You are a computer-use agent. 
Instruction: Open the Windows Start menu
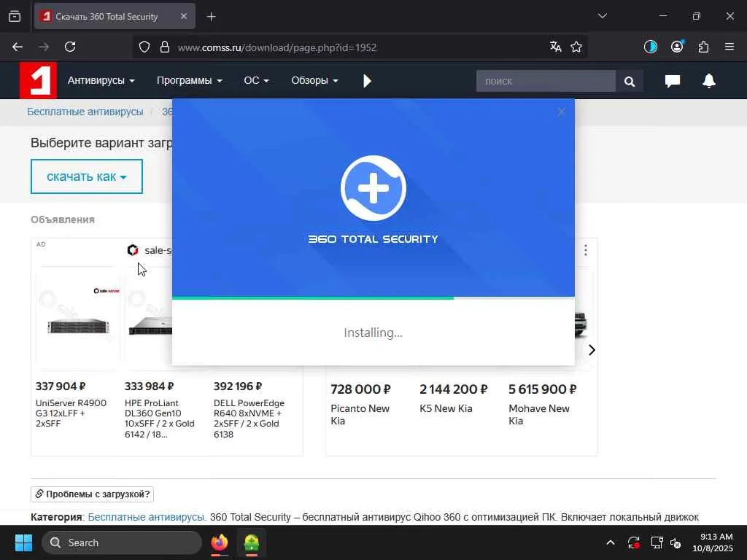click(23, 542)
